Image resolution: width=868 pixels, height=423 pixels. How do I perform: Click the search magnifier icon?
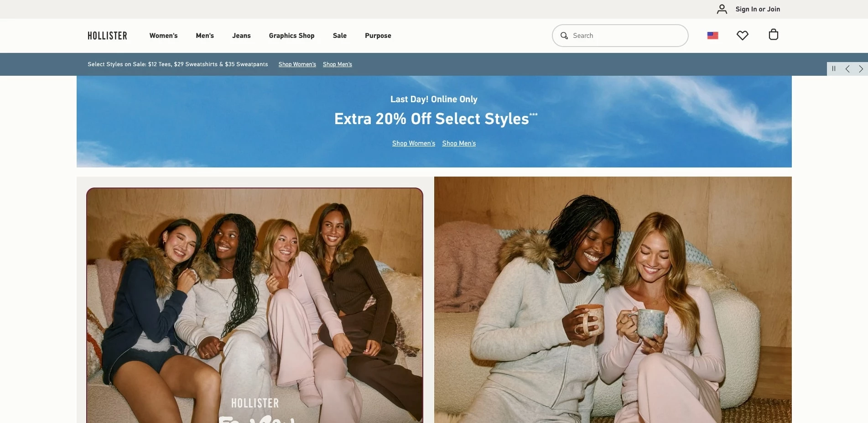564,36
